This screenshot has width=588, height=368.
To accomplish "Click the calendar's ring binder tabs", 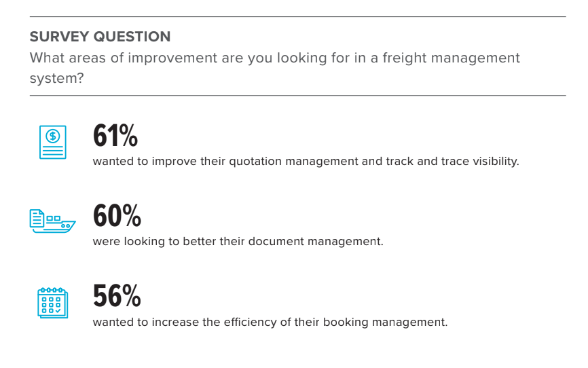I will tap(52, 291).
